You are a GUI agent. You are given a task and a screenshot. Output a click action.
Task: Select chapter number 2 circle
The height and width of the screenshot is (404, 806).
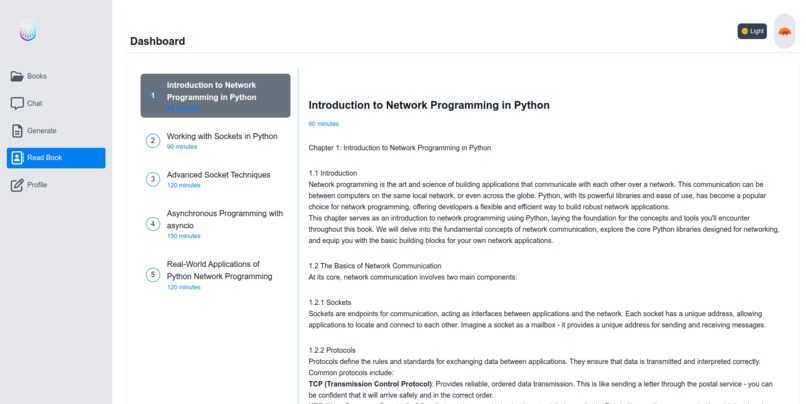[x=153, y=140]
